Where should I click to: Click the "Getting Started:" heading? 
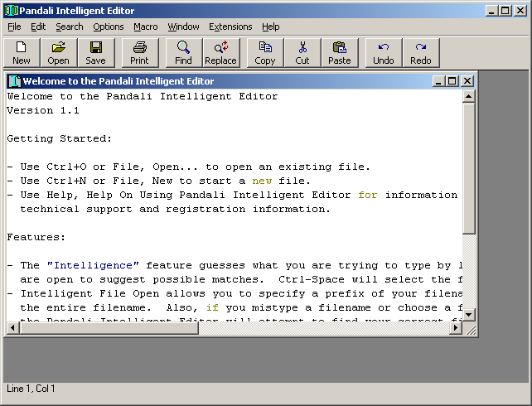60,138
